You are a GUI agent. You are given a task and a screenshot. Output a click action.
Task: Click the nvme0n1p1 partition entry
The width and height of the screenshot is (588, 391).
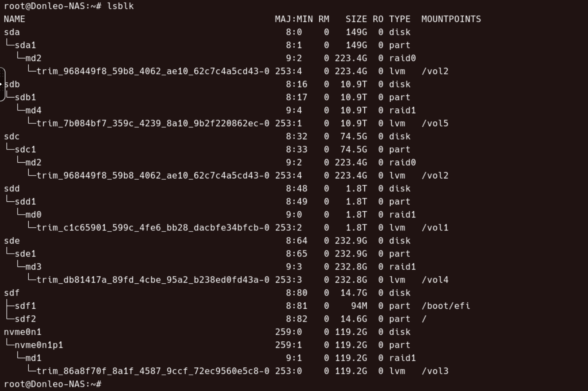(39, 345)
